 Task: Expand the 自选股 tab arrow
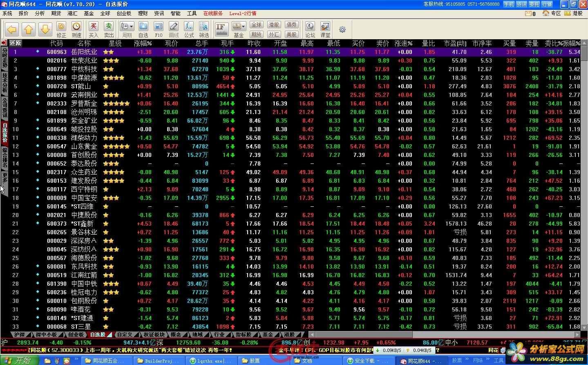coord(109,335)
